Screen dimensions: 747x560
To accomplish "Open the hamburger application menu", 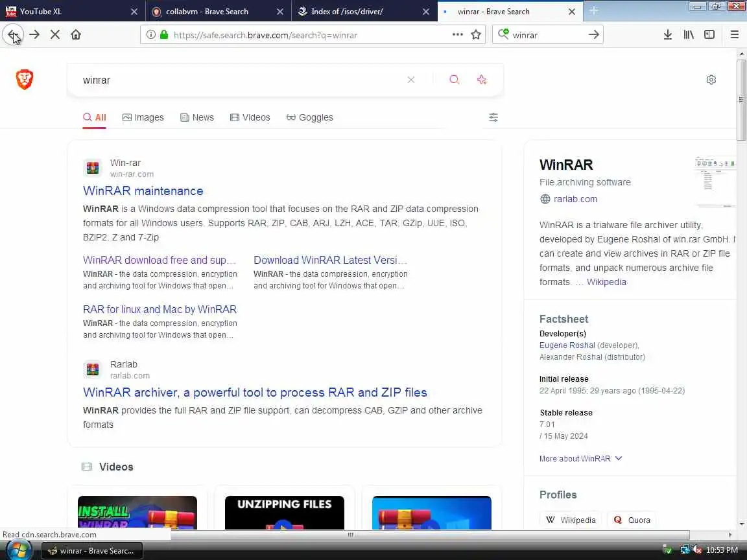I will [734, 35].
